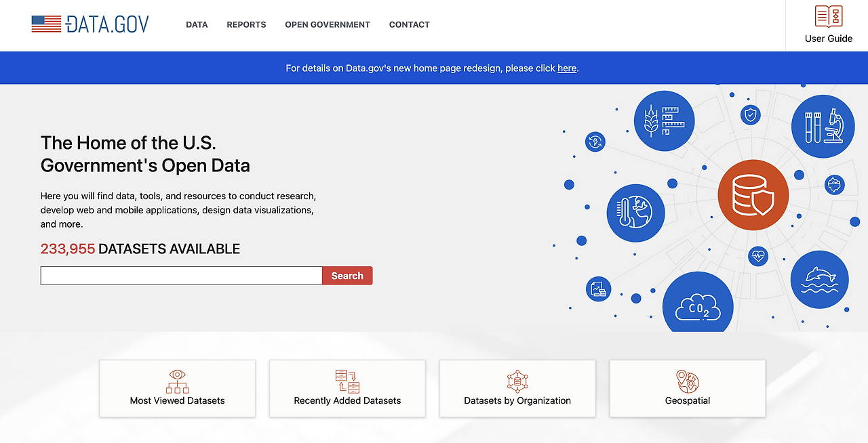The width and height of the screenshot is (868, 443).
Task: Open the DATA menu item
Action: [x=197, y=24]
